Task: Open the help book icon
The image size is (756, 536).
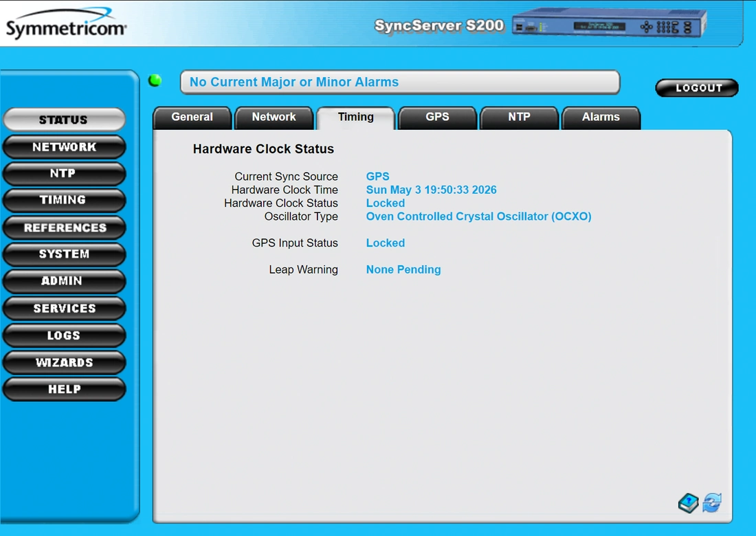Action: [688, 503]
